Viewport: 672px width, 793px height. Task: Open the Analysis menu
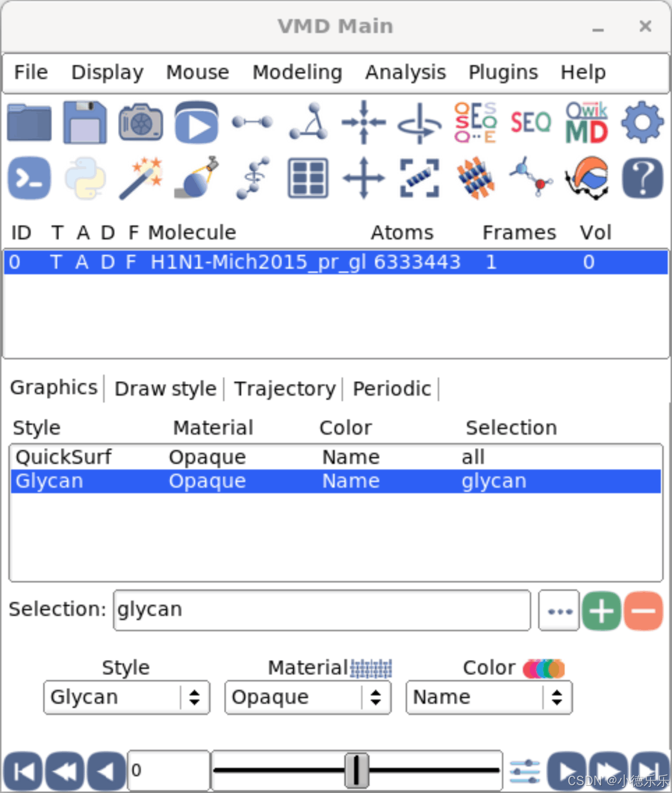coord(405,72)
